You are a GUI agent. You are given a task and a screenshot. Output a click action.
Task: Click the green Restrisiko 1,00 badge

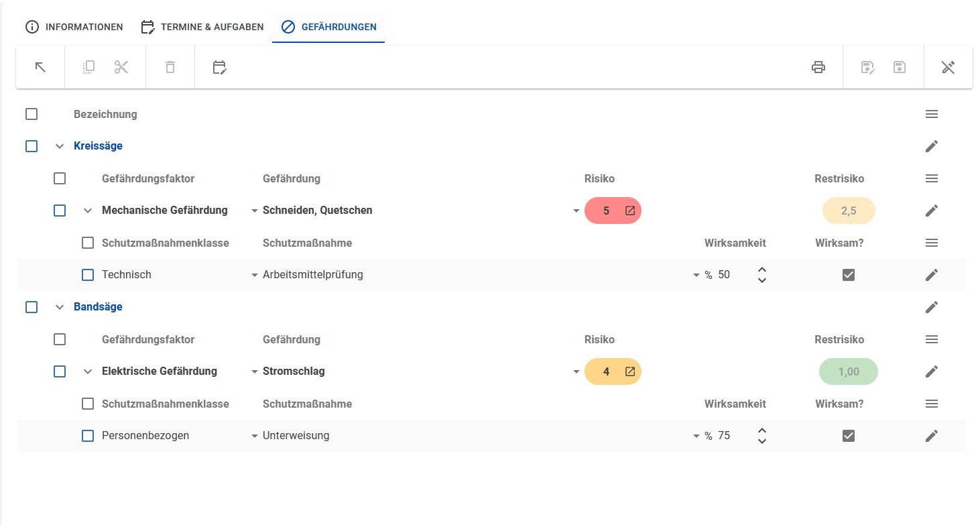(849, 371)
